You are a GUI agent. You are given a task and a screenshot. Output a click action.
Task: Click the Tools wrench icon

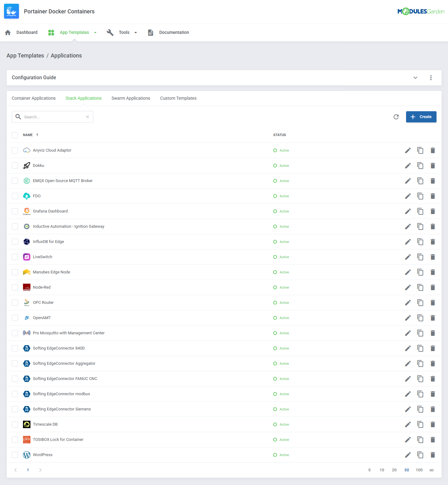pos(110,32)
